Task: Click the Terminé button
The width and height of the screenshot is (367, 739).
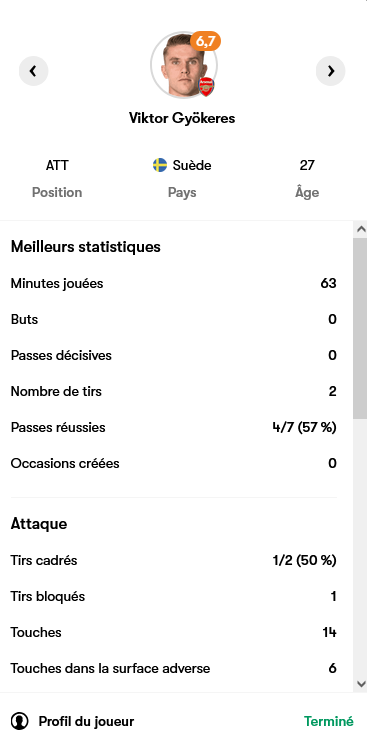Action: 328,721
